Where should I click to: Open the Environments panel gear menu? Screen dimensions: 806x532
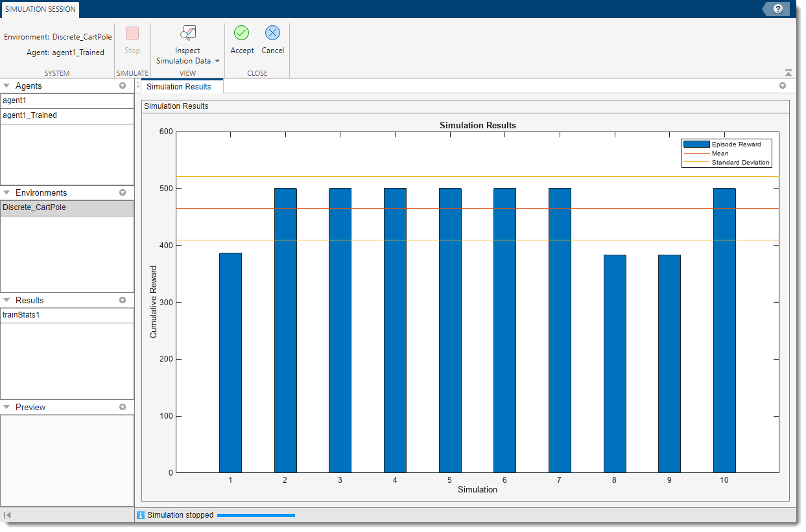pyautogui.click(x=122, y=192)
